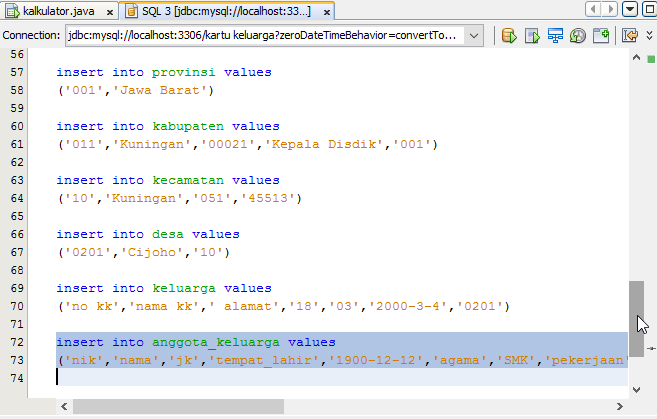Go to last edit location icon
Screen dimensions: 657x419
(x=630, y=36)
